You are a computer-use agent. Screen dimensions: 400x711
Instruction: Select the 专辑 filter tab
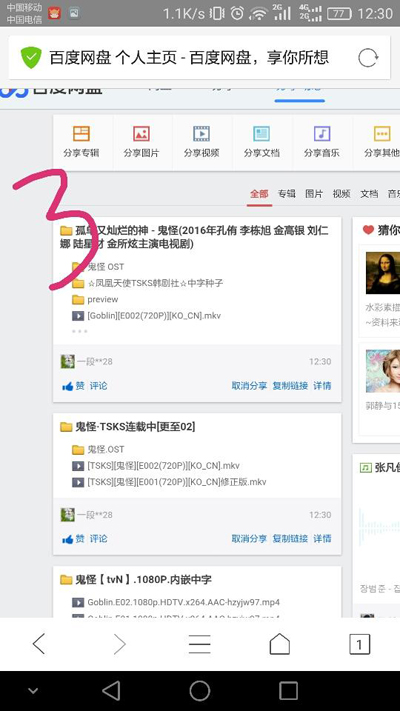287,194
